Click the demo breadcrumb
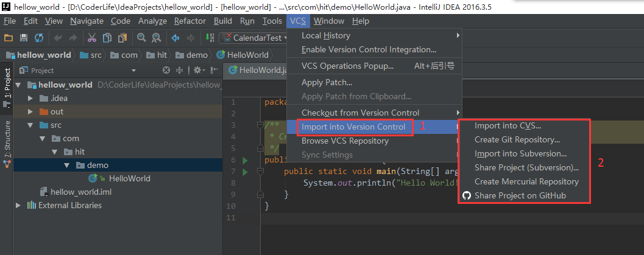Viewport: 644px width, 255px height. pyautogui.click(x=192, y=55)
